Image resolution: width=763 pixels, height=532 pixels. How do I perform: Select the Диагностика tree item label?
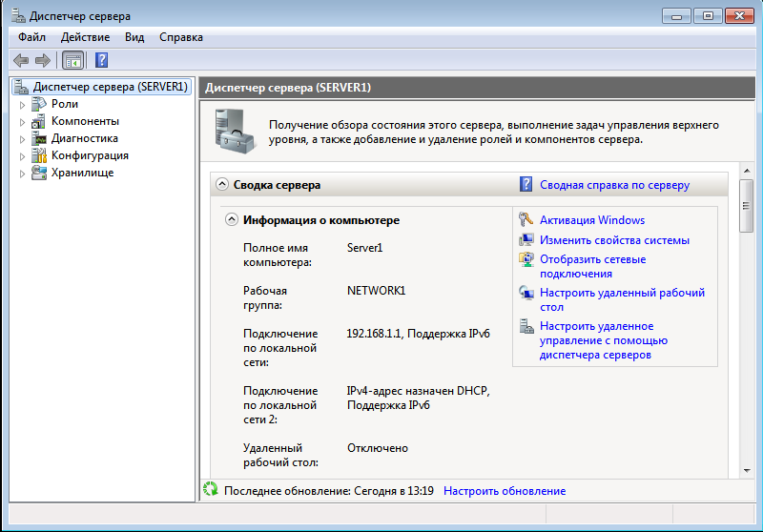[85, 138]
